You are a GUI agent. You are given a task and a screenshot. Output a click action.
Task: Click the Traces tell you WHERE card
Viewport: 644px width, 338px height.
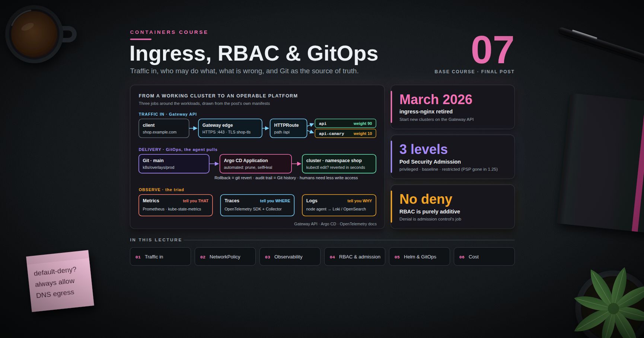257,205
